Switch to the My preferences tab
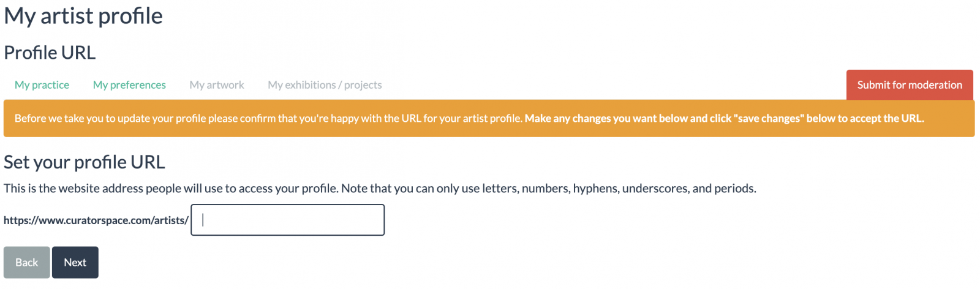 129,85
